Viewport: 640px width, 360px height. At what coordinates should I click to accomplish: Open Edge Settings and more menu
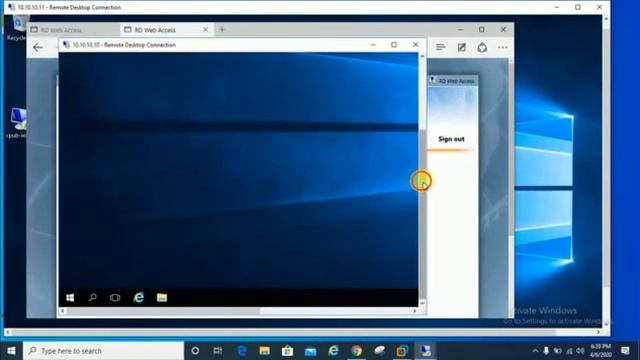click(x=503, y=47)
